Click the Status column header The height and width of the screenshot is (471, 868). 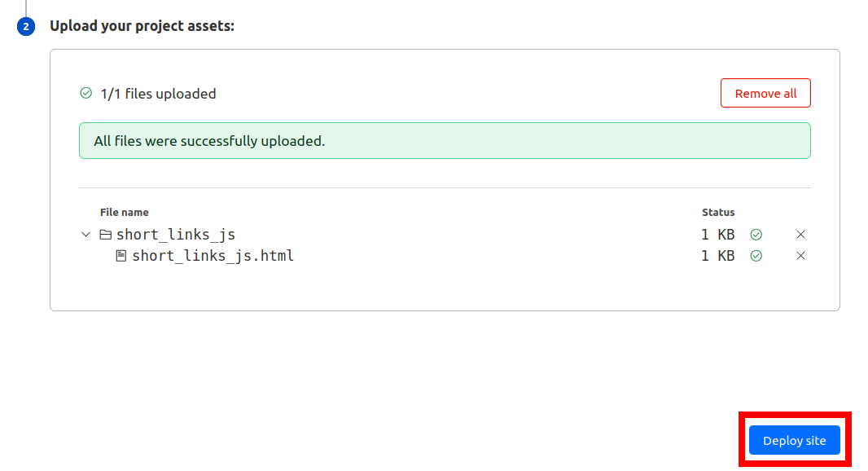pyautogui.click(x=718, y=212)
